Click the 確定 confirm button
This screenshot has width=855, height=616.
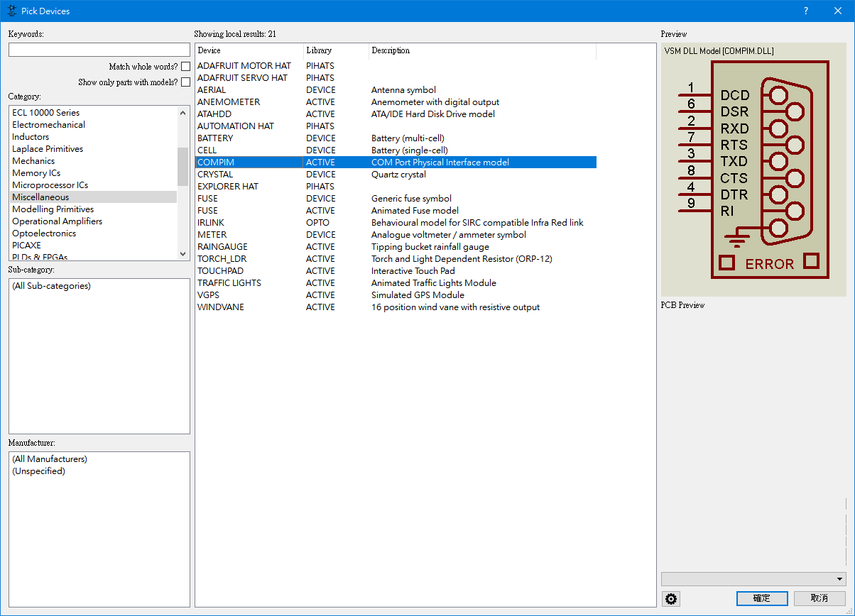tap(762, 598)
